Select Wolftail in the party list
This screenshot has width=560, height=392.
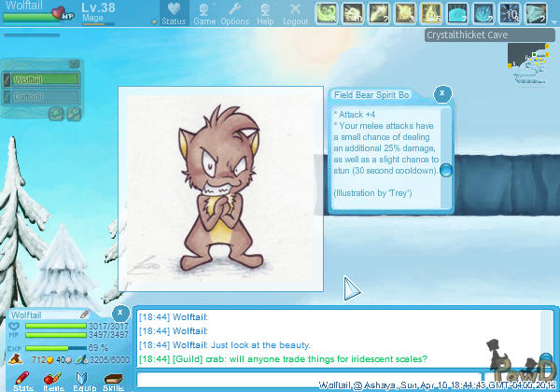(x=42, y=79)
